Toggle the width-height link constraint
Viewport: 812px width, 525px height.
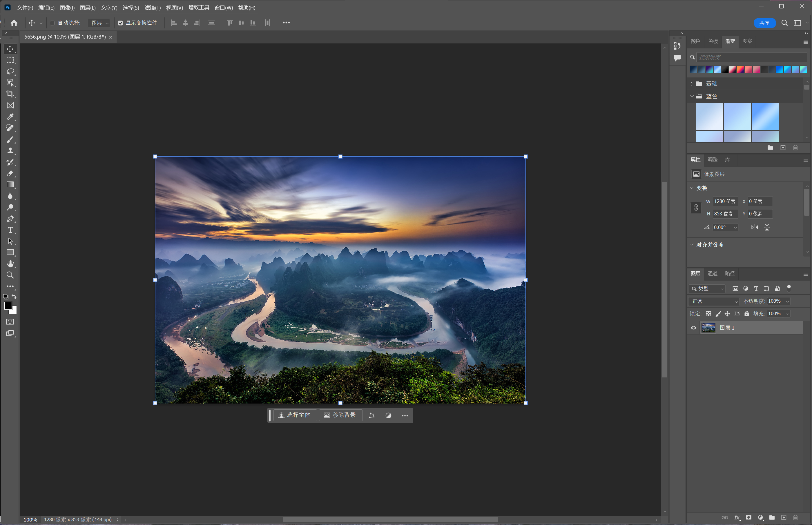pyautogui.click(x=696, y=208)
